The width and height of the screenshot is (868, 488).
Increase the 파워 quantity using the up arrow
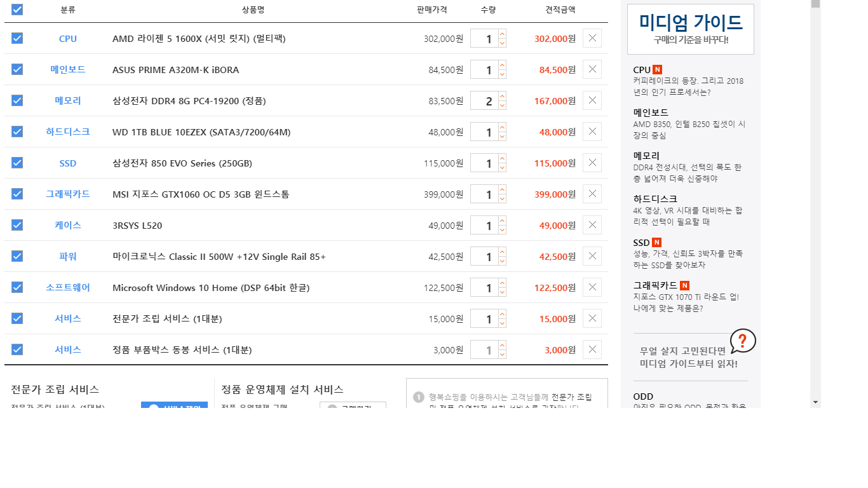tap(502, 252)
